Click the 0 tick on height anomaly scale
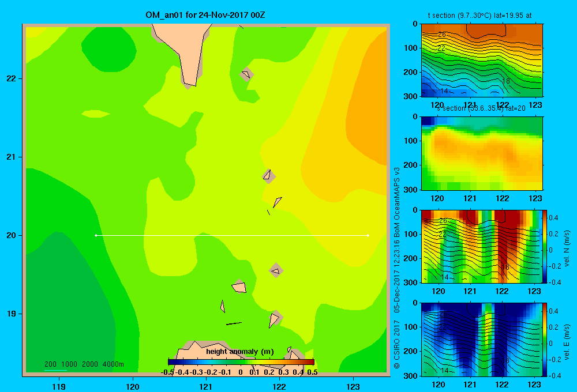This screenshot has width=577, height=392. pyautogui.click(x=240, y=372)
